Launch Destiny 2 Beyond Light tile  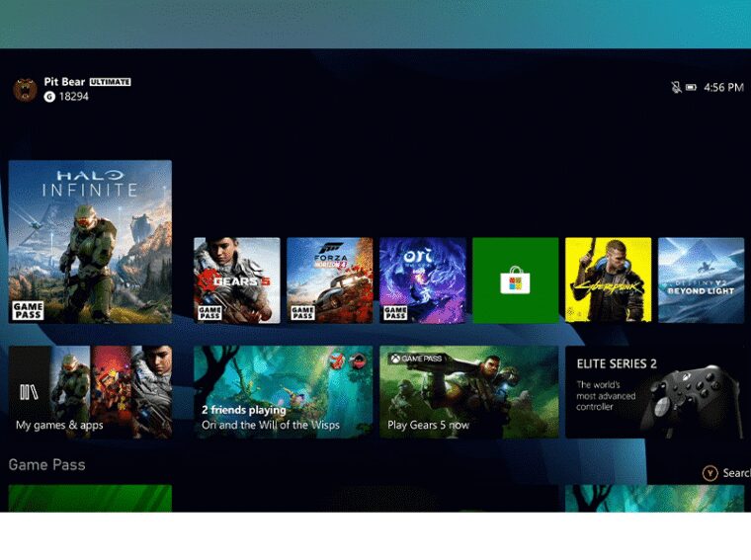702,280
